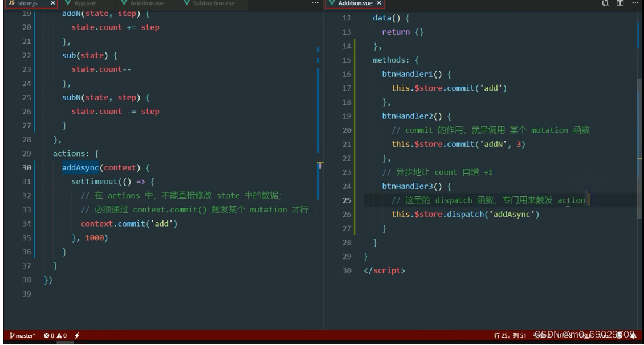Click the highlighted addAsync function name

click(80, 167)
